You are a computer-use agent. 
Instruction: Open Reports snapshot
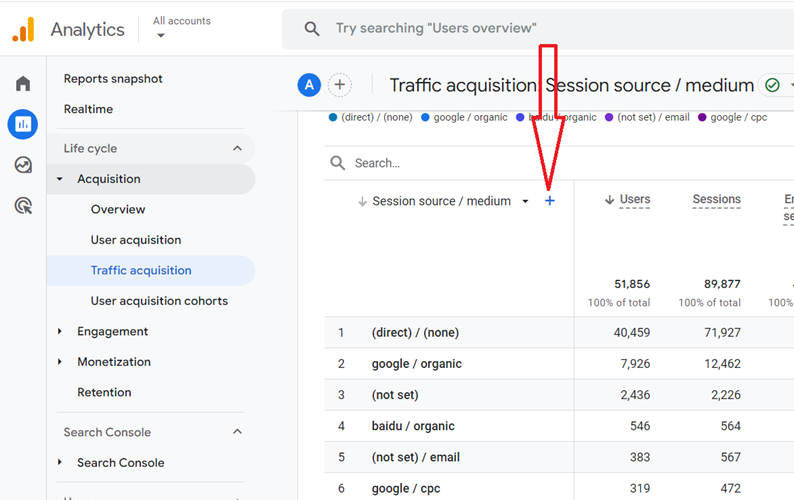tap(113, 79)
